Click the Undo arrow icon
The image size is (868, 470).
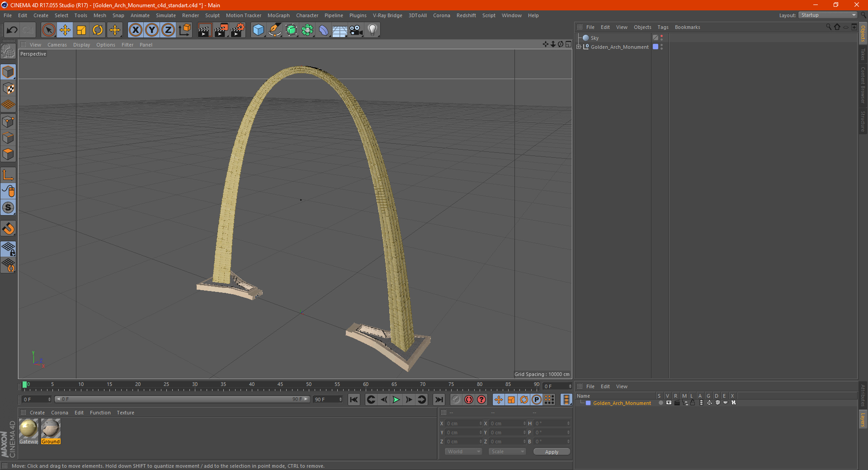point(12,30)
